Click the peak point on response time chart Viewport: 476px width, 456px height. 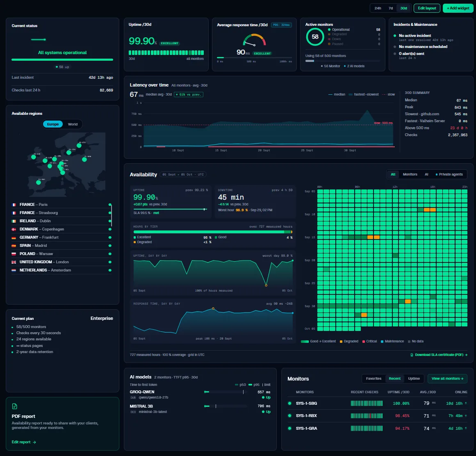click(x=213, y=308)
